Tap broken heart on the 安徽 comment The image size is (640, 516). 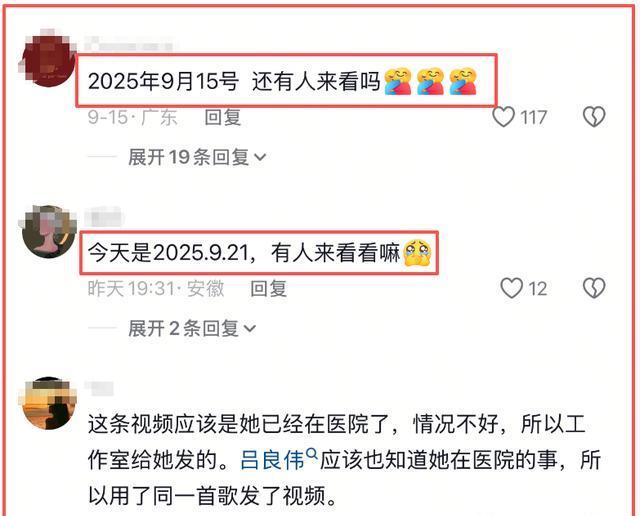[594, 288]
